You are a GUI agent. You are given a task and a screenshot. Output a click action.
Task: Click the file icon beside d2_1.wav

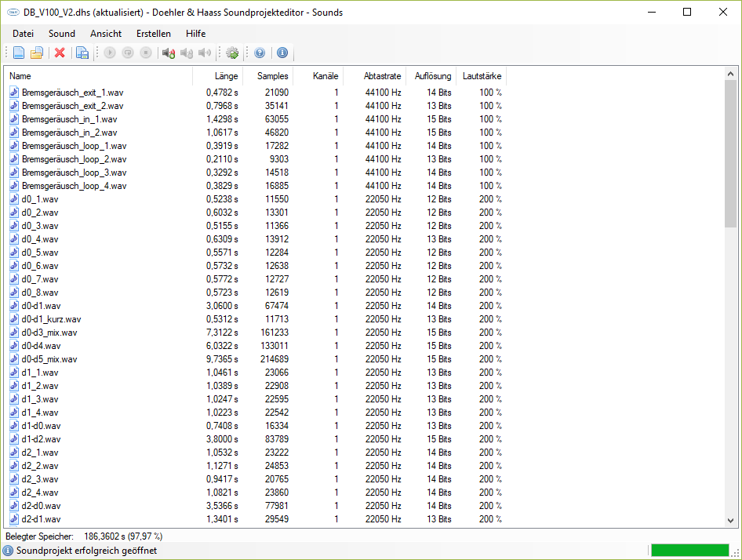tap(14, 453)
